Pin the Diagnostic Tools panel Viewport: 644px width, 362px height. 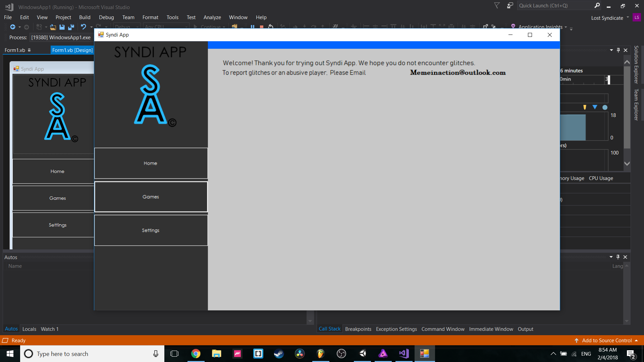point(619,50)
